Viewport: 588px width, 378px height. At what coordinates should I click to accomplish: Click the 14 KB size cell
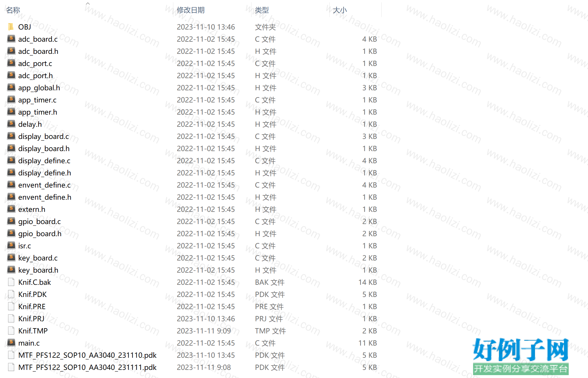pyautogui.click(x=367, y=282)
